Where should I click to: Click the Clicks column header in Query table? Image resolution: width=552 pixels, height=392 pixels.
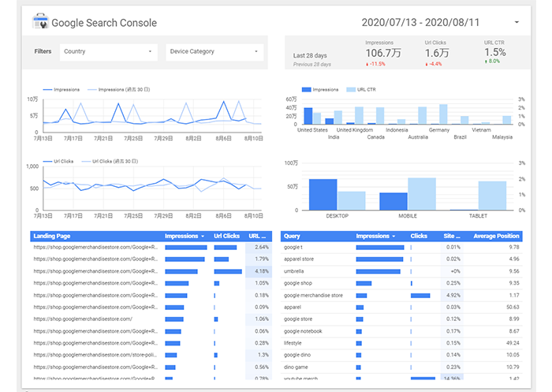click(x=419, y=236)
